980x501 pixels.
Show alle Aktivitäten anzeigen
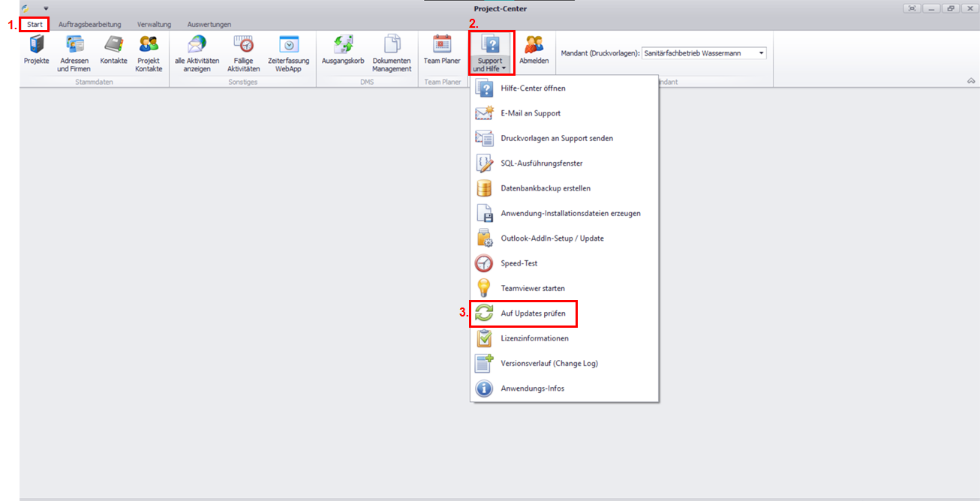197,52
